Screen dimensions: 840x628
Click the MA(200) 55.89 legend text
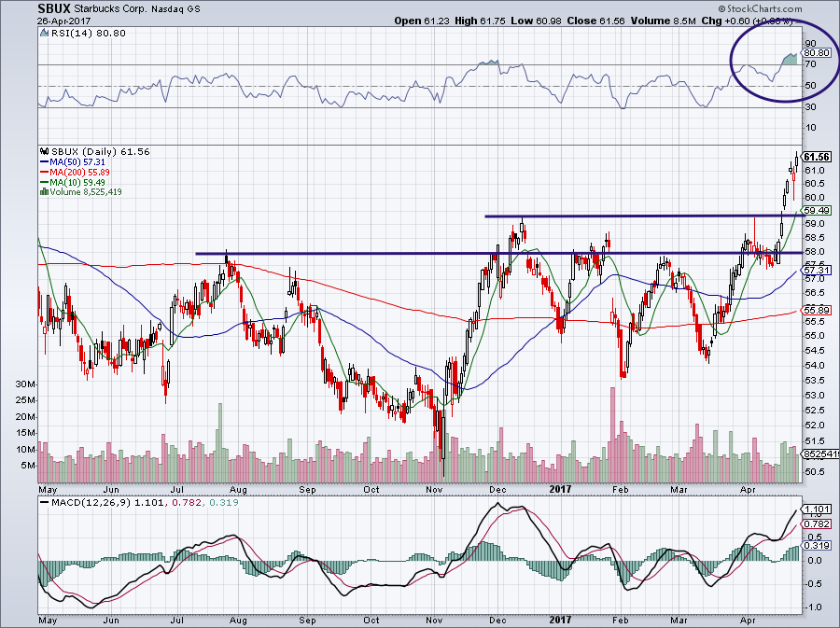[80, 172]
